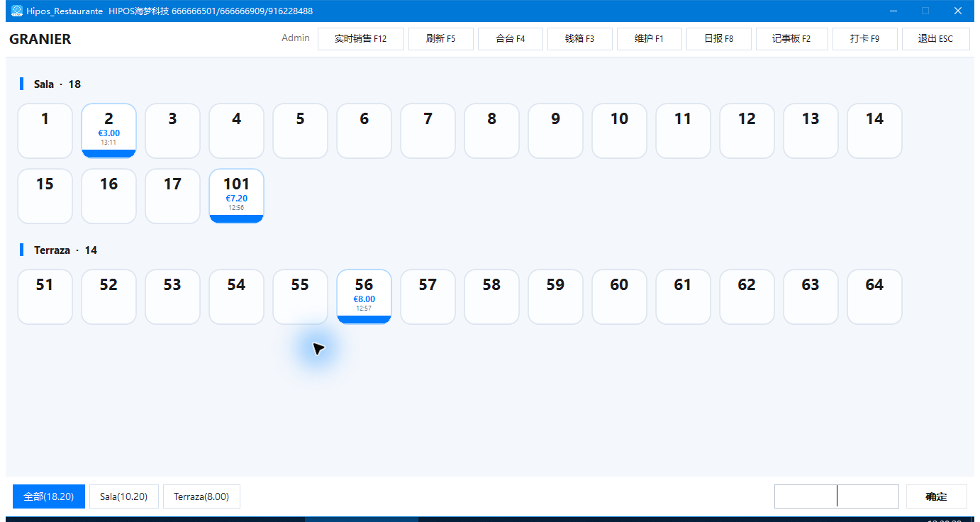980x522 pixels.
Task: Open the 合台 F4 merge-tables function
Action: point(511,39)
